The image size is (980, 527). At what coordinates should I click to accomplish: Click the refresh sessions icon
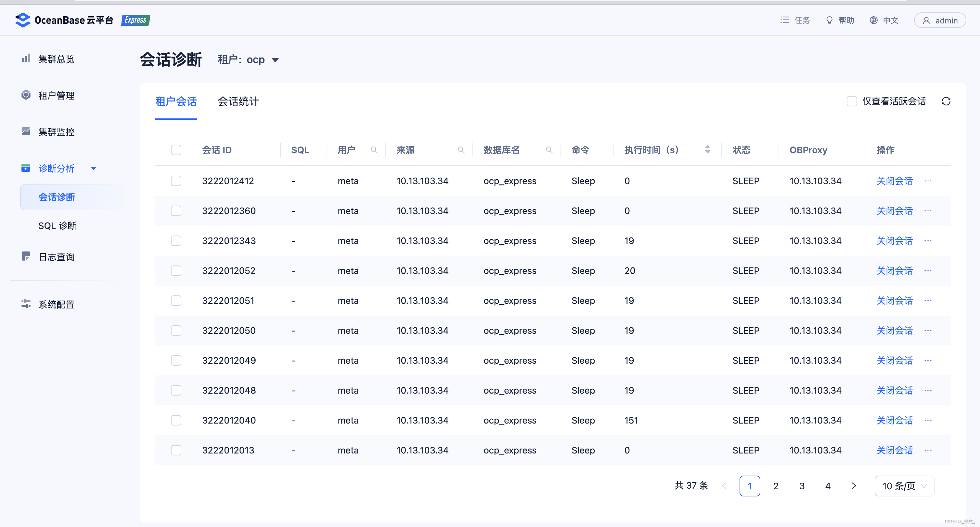[946, 101]
